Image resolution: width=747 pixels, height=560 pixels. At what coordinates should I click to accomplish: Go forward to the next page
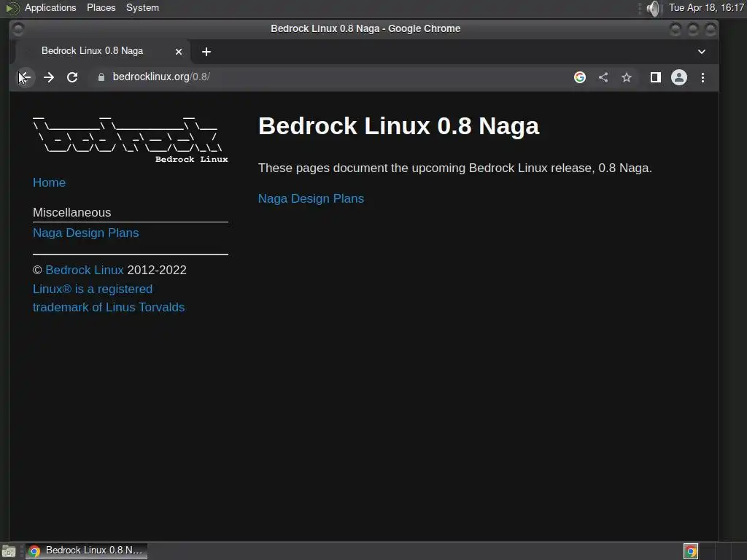49,77
